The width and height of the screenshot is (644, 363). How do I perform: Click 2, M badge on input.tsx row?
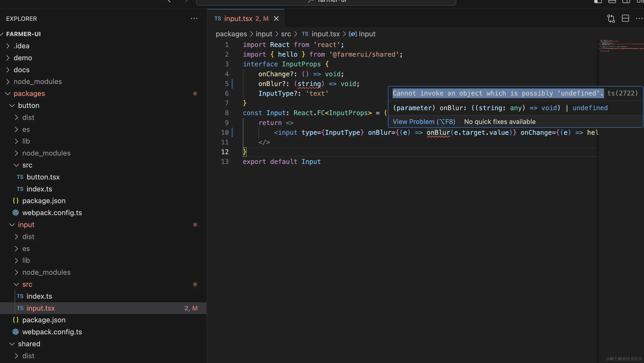[x=191, y=308]
